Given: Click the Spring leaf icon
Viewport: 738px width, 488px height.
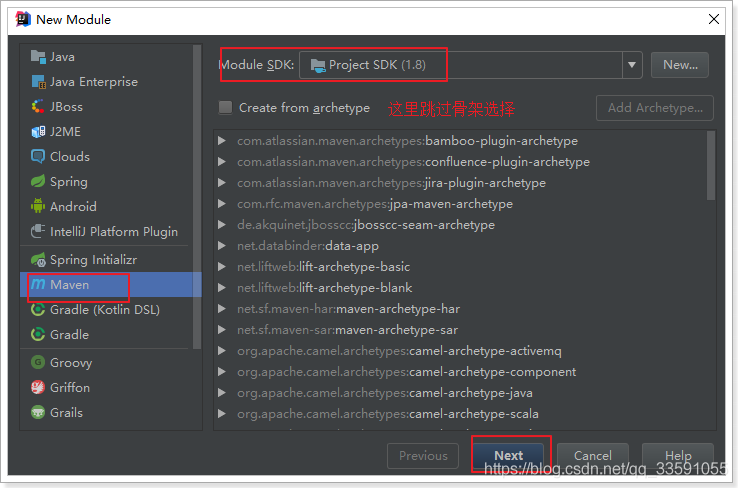Looking at the screenshot, I should click(38, 181).
